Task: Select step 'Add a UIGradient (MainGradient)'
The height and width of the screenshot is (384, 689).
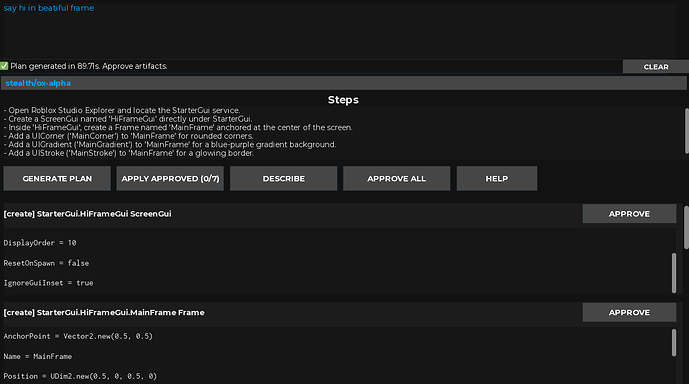Action: pos(170,145)
